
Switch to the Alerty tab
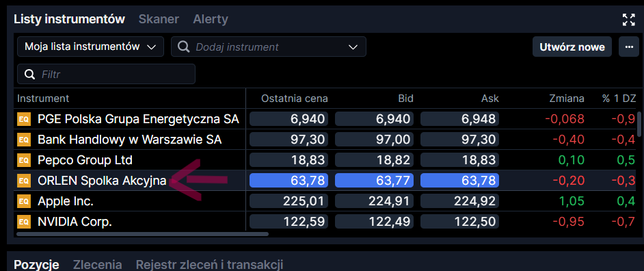[x=211, y=19]
